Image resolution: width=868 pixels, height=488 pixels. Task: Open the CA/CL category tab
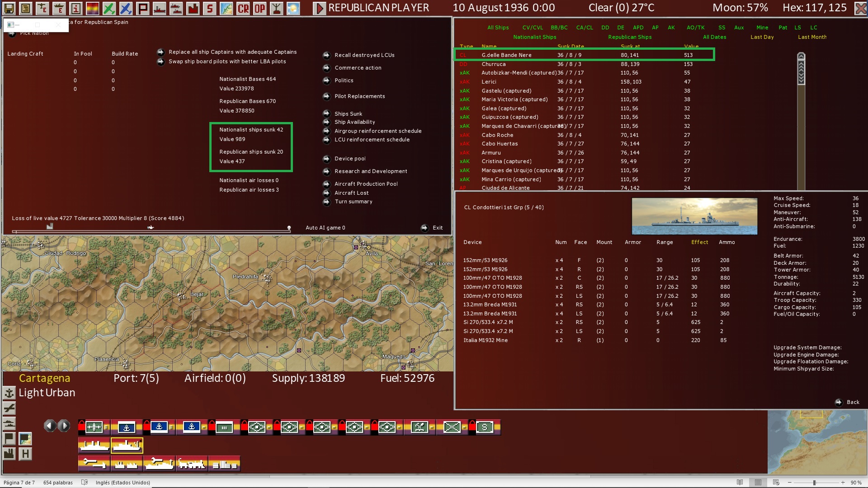[585, 28]
